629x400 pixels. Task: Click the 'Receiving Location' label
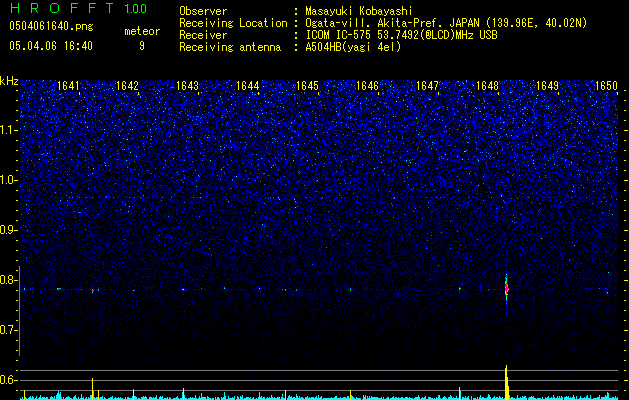coord(233,23)
